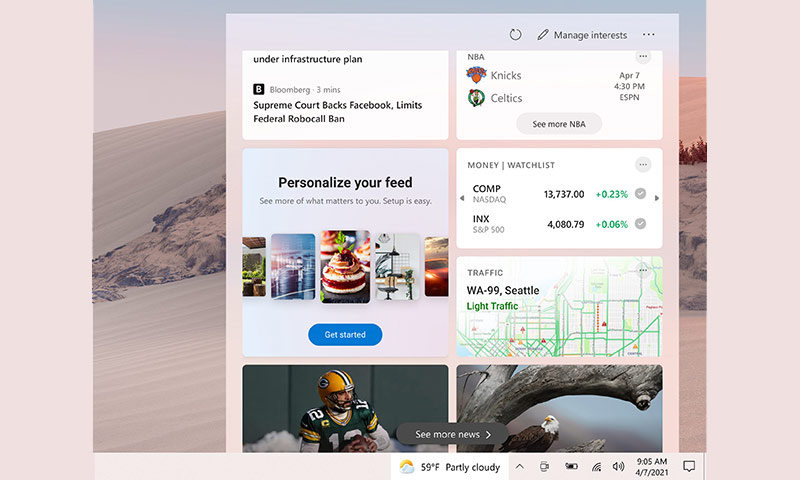This screenshot has height=480, width=800.
Task: Open the under infrastructure plan story
Action: pyautogui.click(x=308, y=59)
